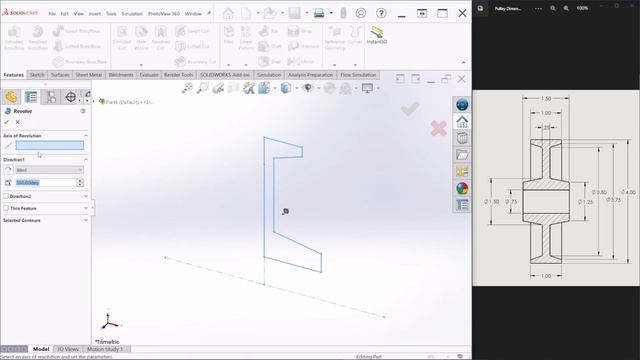Open the image viewer three-dots menu
640x360 pixels.
(538, 8)
